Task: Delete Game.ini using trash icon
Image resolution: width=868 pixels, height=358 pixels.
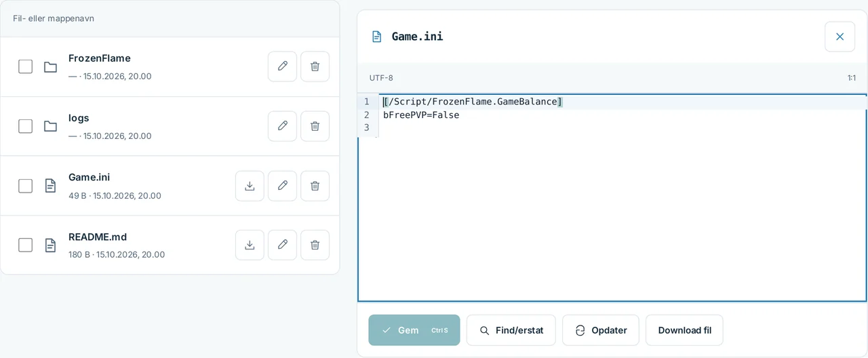Action: 315,186
